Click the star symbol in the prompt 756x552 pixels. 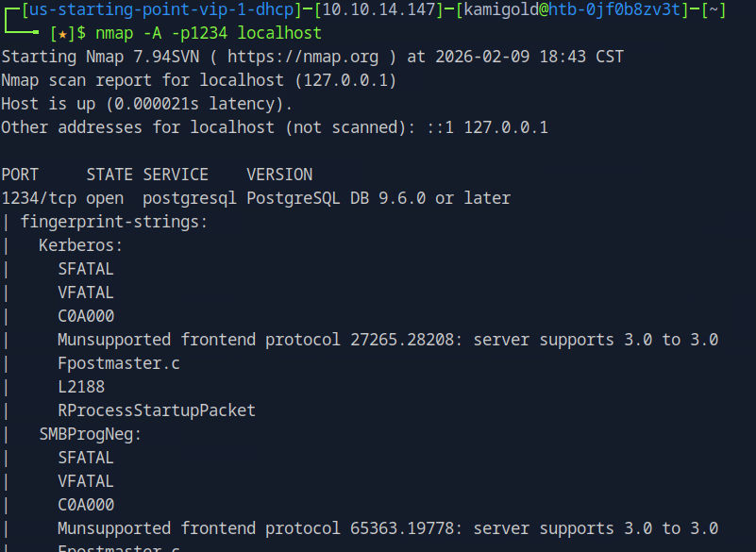62,33
